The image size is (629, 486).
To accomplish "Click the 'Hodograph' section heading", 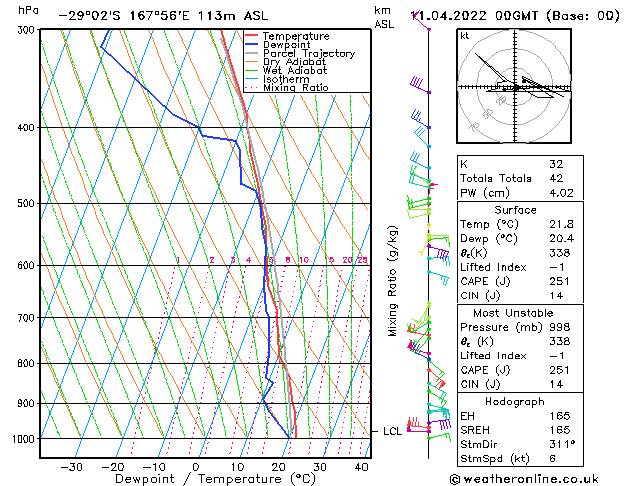I will point(515,401).
